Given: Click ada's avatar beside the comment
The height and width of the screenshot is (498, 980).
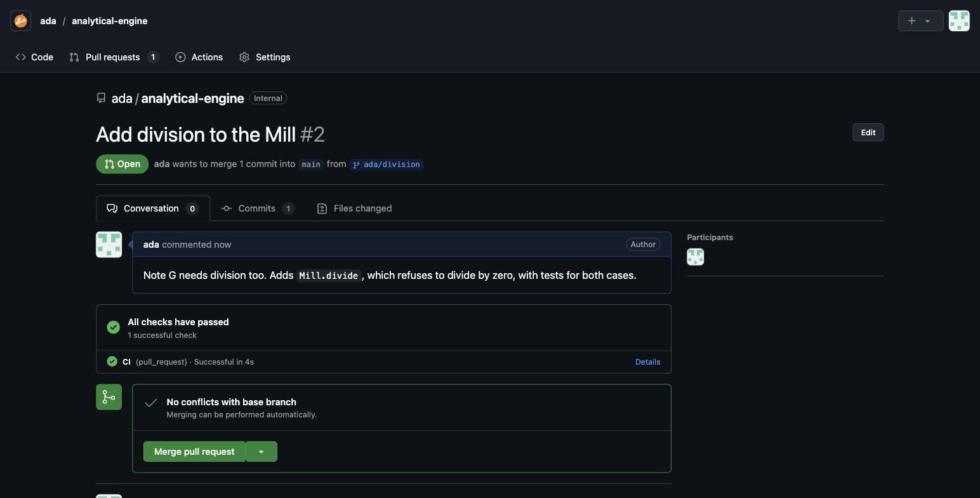Looking at the screenshot, I should (x=109, y=245).
